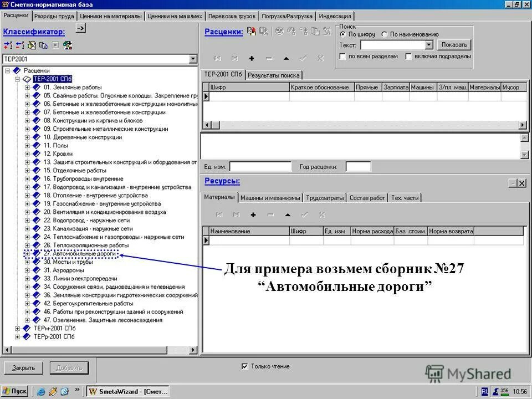The image size is (532, 399).
Task: Add new record in Ресурсы navigator
Action: click(253, 215)
